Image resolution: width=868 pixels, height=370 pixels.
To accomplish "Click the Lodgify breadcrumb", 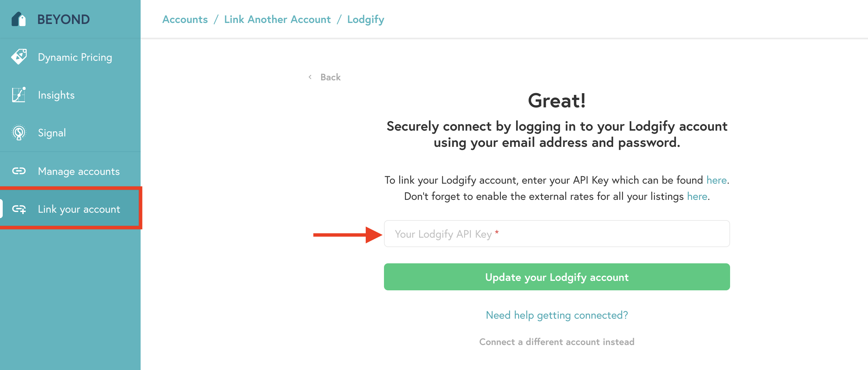I will click(365, 20).
